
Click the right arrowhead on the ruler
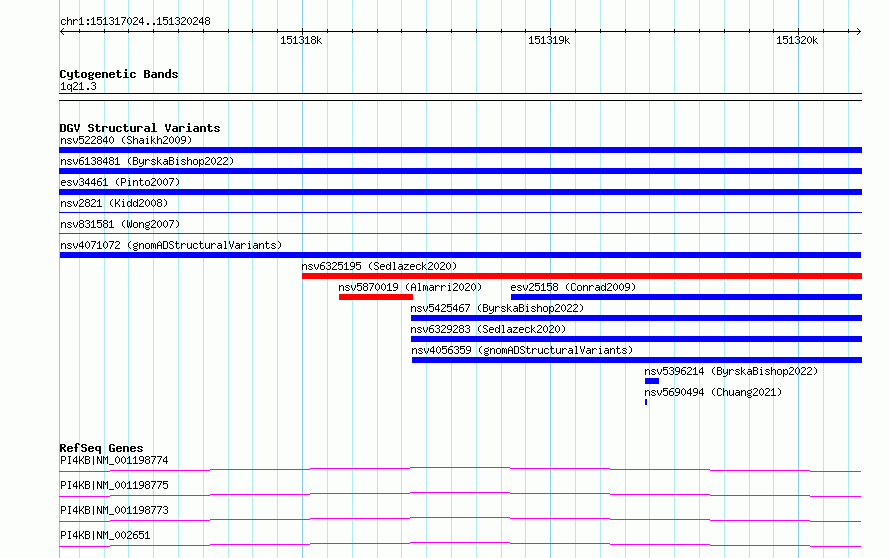pyautogui.click(x=858, y=32)
